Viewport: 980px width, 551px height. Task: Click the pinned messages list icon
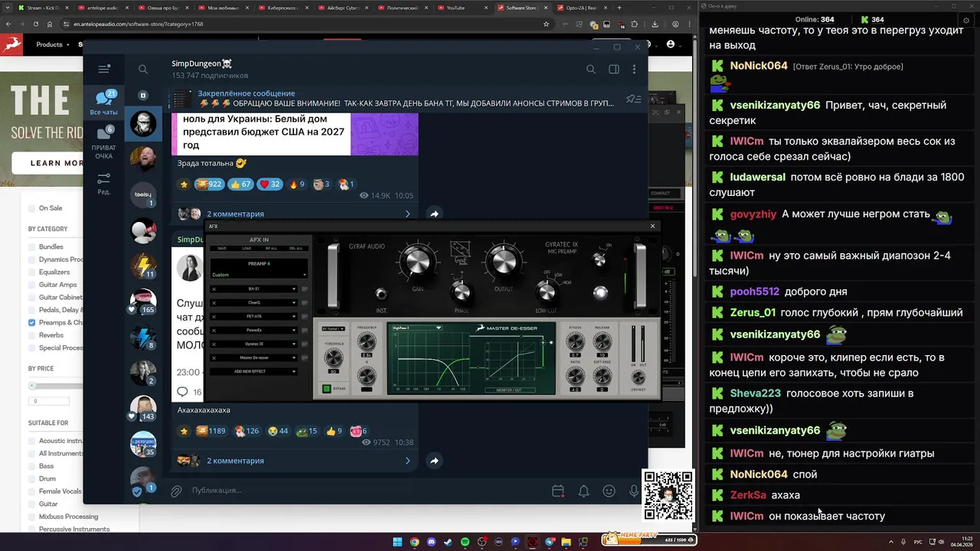(x=633, y=99)
